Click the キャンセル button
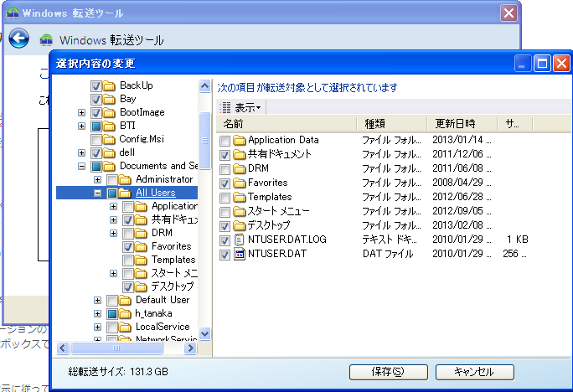 (475, 372)
